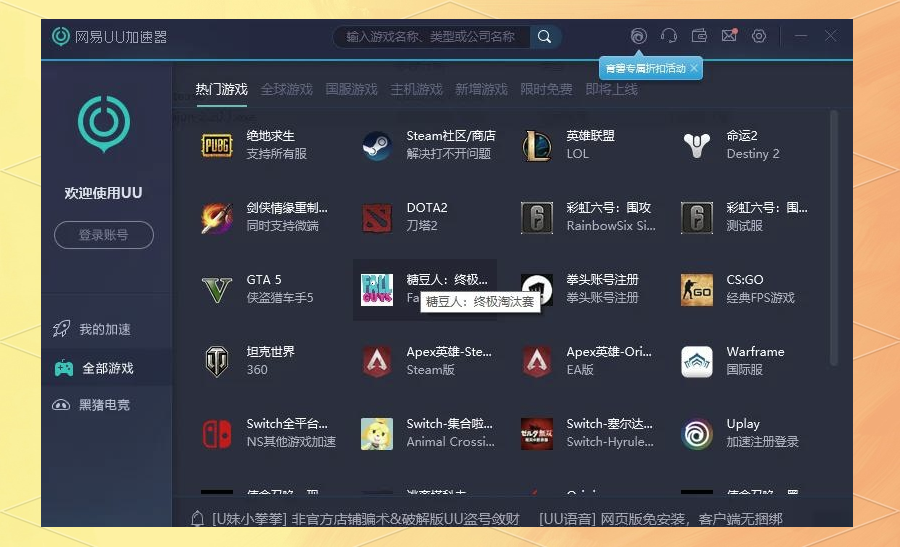
Task: Select 全部游戏 in sidebar
Action: tap(106, 368)
